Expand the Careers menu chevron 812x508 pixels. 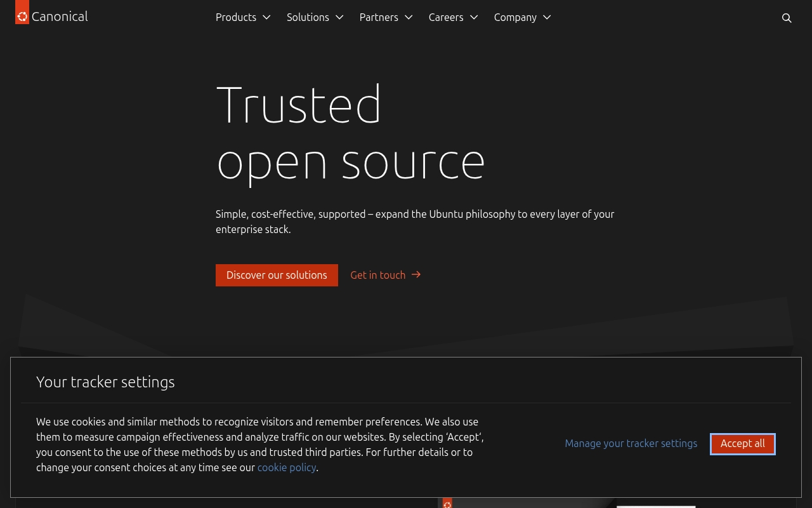coord(474,17)
